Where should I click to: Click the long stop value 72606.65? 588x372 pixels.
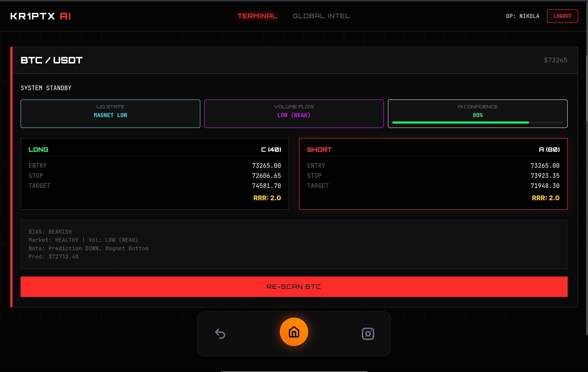tap(266, 176)
